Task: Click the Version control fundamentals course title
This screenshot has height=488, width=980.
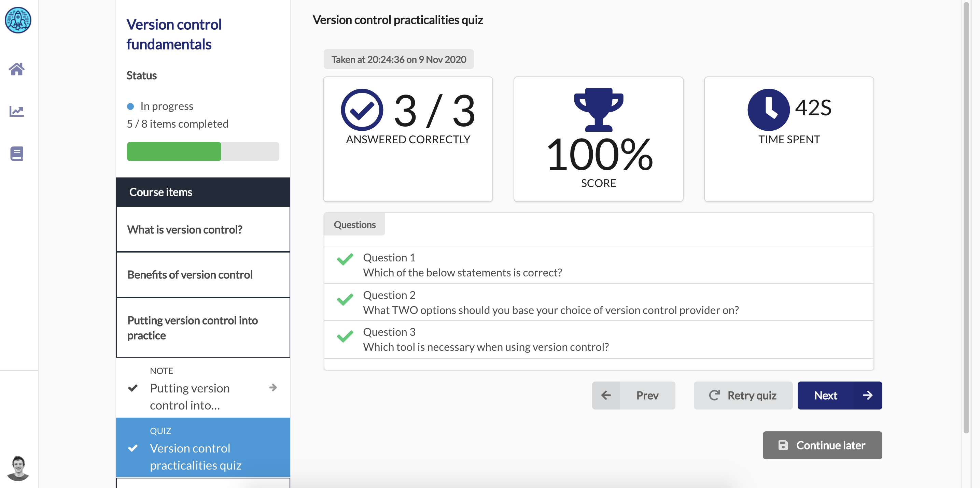Action: point(174,34)
